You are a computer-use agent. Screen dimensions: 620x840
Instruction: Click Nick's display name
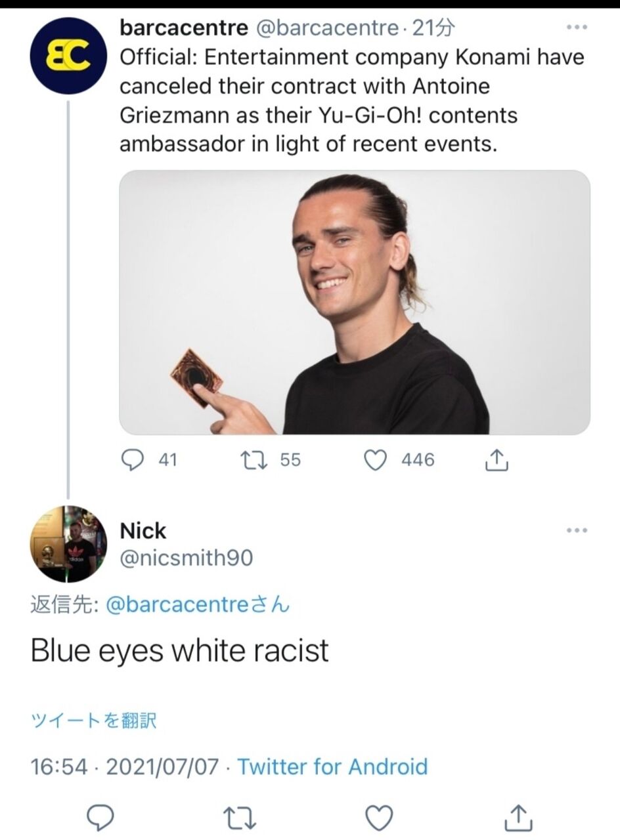point(143,530)
